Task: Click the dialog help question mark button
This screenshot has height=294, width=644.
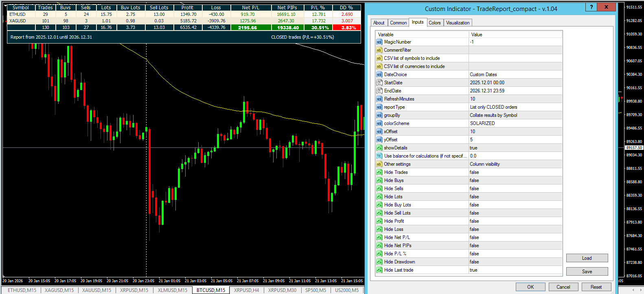Action: coord(591,7)
